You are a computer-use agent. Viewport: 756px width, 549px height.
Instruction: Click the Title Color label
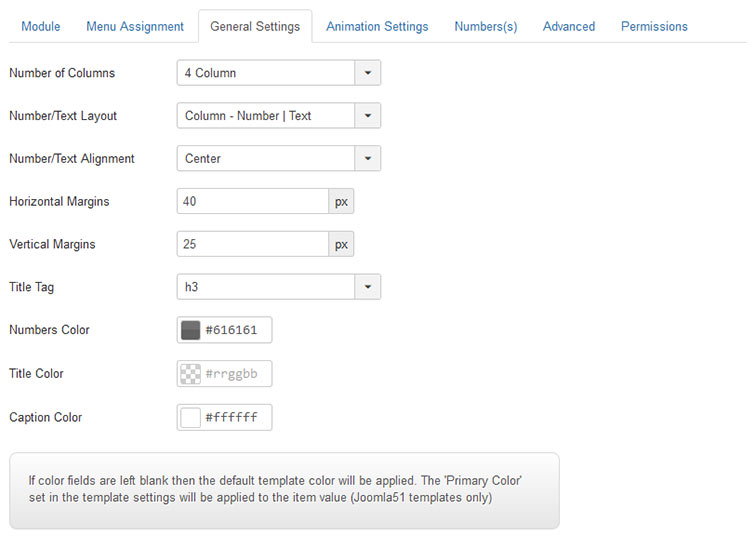[37, 374]
